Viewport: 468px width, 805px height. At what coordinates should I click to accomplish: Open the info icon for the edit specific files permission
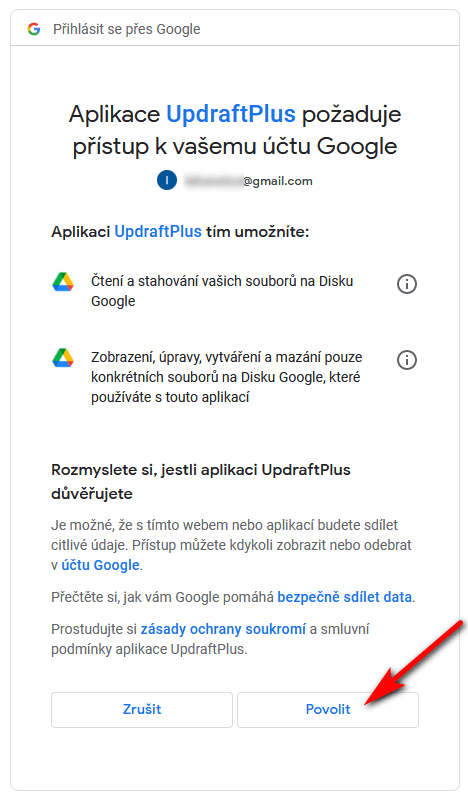coord(407,360)
